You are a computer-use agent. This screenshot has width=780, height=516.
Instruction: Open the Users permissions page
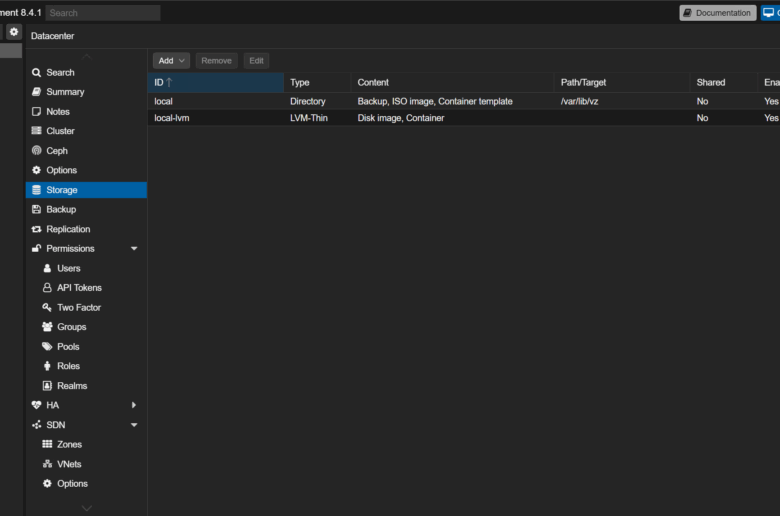tap(86, 268)
